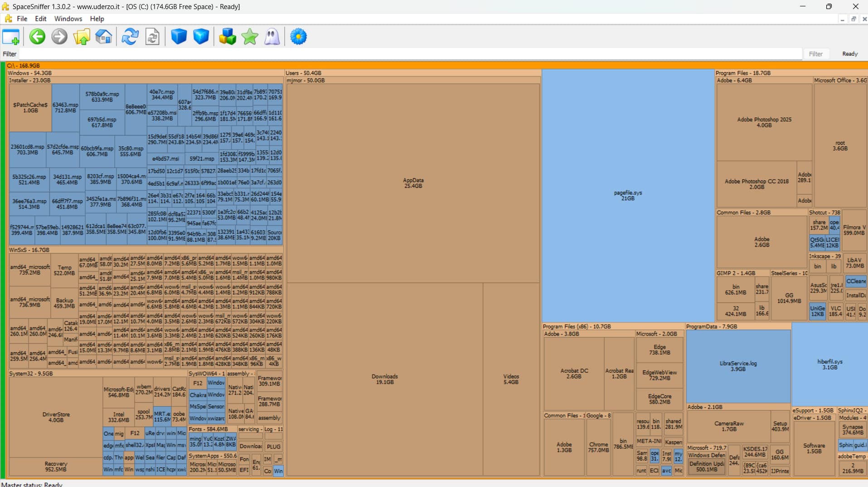Click inside the Filter text field
The width and height of the screenshot is (868, 487).
(x=408, y=54)
